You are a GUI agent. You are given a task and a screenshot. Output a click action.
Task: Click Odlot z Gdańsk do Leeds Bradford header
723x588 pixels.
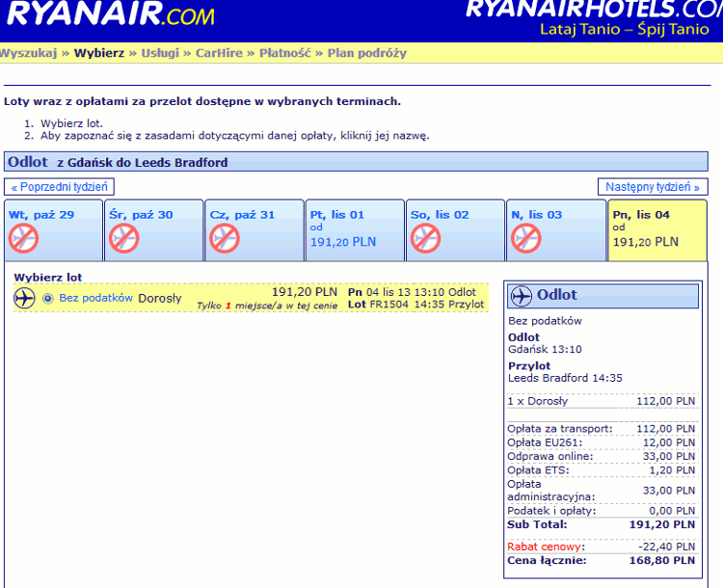[x=356, y=162]
